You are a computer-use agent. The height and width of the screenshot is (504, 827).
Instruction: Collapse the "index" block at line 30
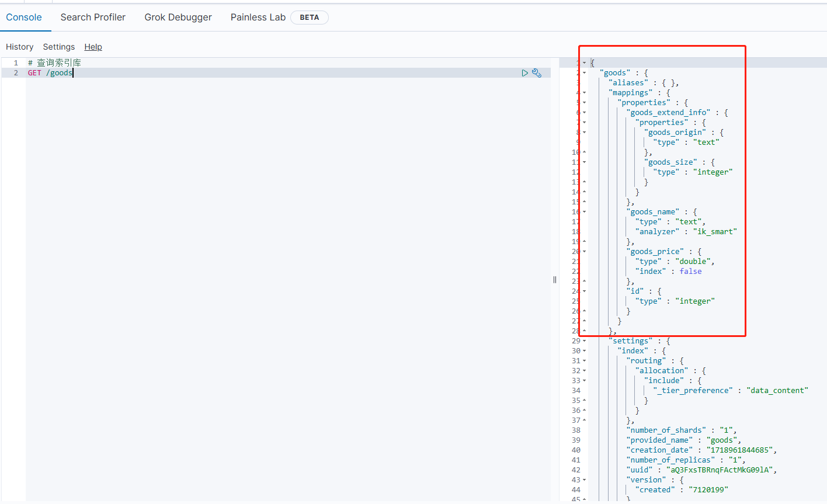click(x=584, y=351)
